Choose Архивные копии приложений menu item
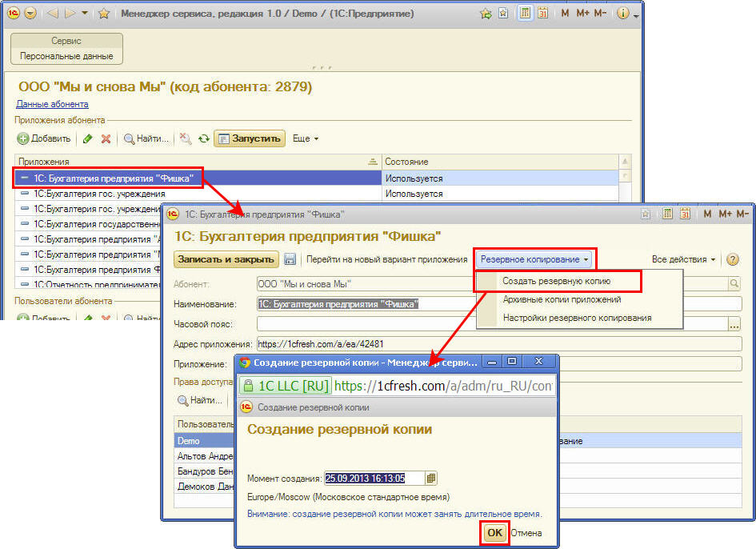The image size is (756, 549). [562, 299]
